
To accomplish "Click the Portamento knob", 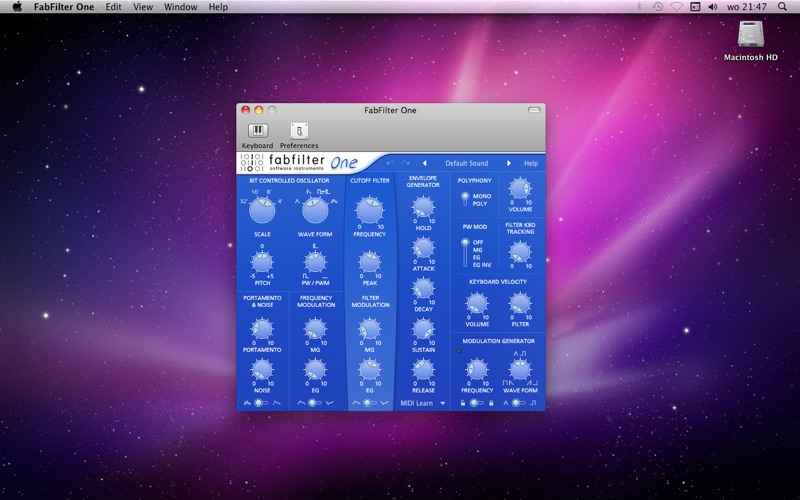I will pyautogui.click(x=262, y=330).
